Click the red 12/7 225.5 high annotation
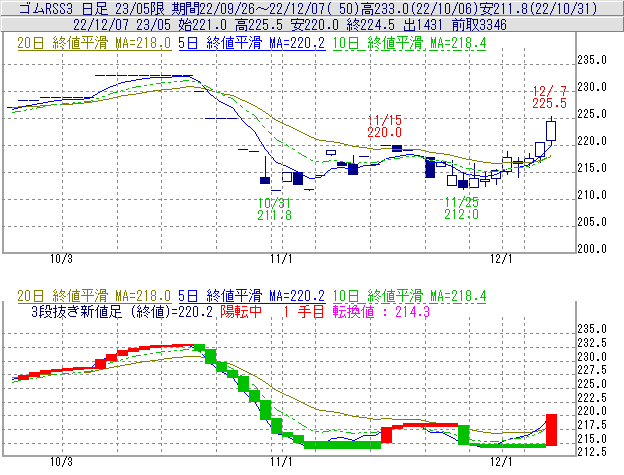 pos(550,97)
